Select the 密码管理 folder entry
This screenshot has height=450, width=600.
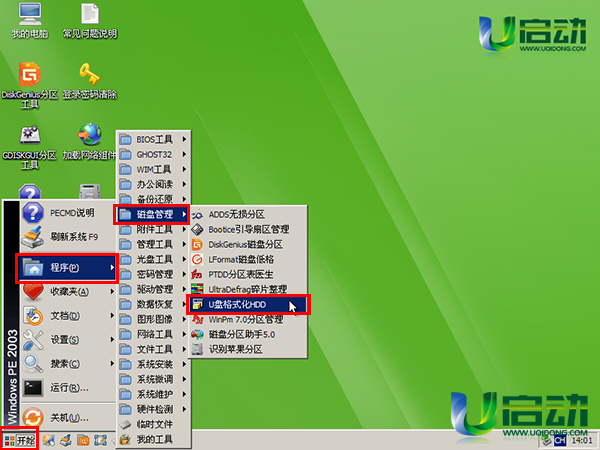click(153, 274)
